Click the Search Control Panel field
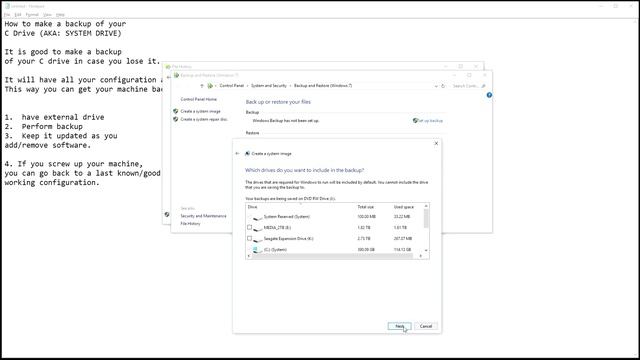Screen dimensions: 640x360 [x=469, y=86]
